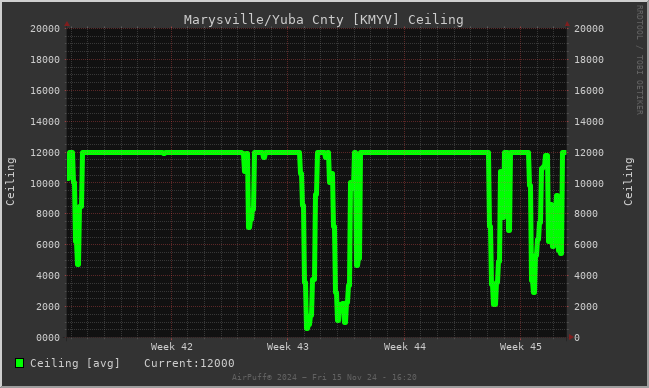Click the Current:12000 value in legend
The width and height of the screenshot is (649, 388).
tap(189, 363)
